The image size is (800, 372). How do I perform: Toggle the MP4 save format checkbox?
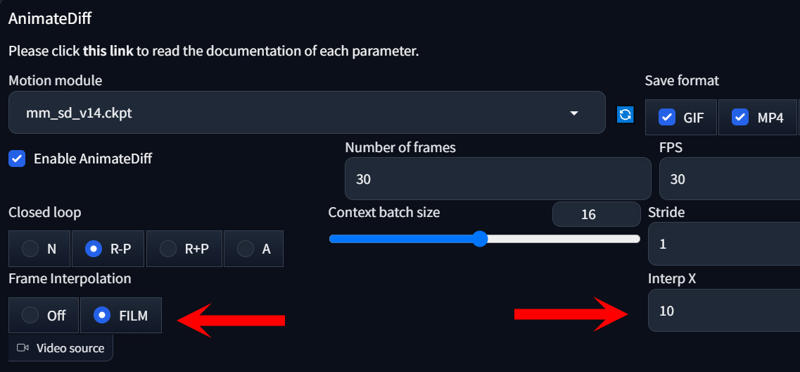tap(740, 117)
